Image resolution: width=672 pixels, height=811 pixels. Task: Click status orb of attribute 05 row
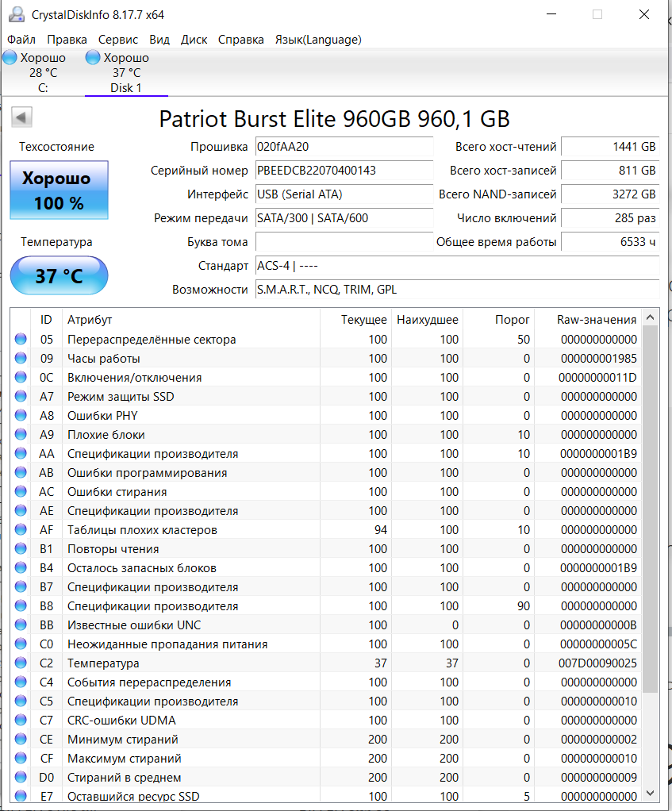coord(21,340)
